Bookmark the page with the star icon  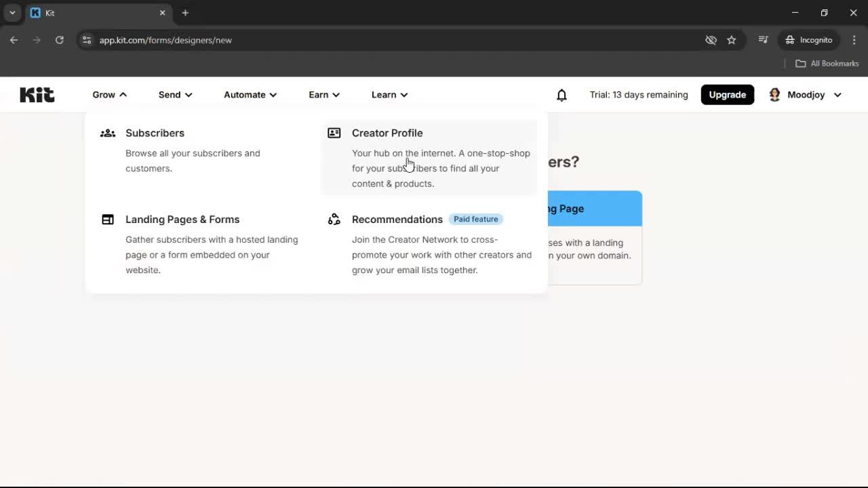pos(732,40)
